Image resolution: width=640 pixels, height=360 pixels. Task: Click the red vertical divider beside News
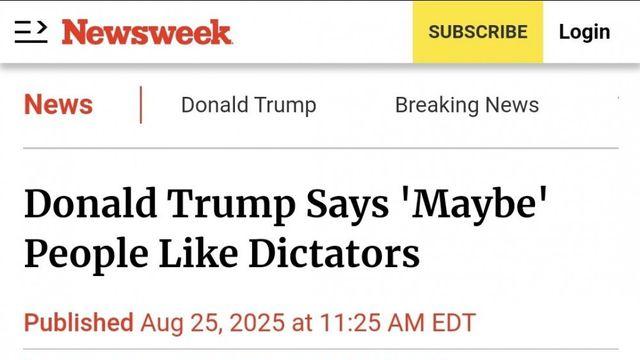tap(141, 105)
